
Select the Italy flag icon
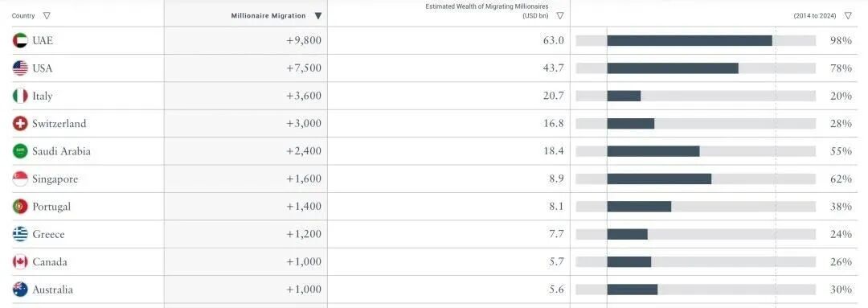coord(20,96)
